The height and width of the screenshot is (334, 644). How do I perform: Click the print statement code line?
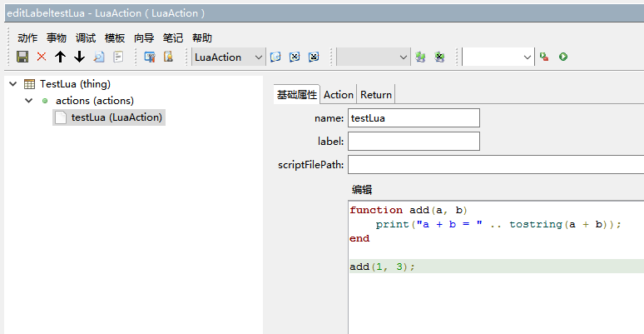(498, 224)
